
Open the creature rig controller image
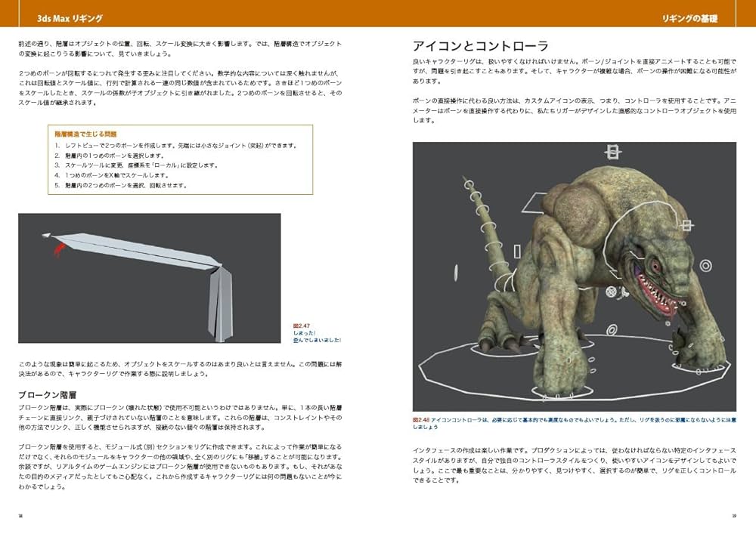tap(575, 276)
